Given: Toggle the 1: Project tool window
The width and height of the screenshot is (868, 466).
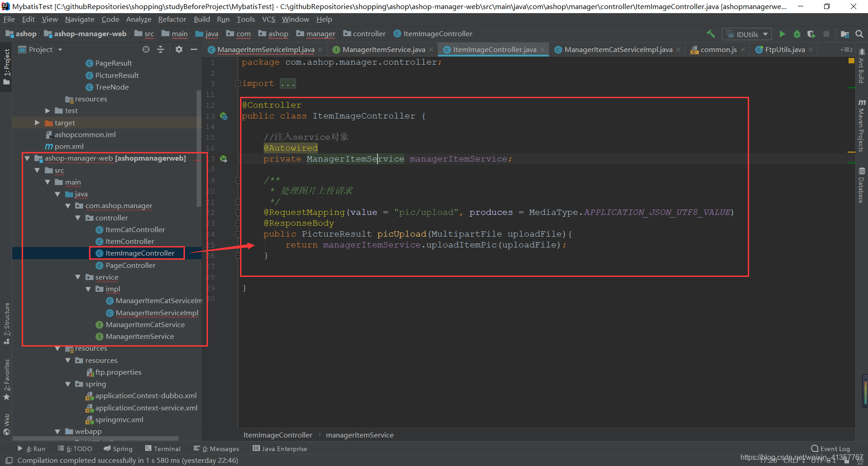Looking at the screenshot, I should click(6, 67).
